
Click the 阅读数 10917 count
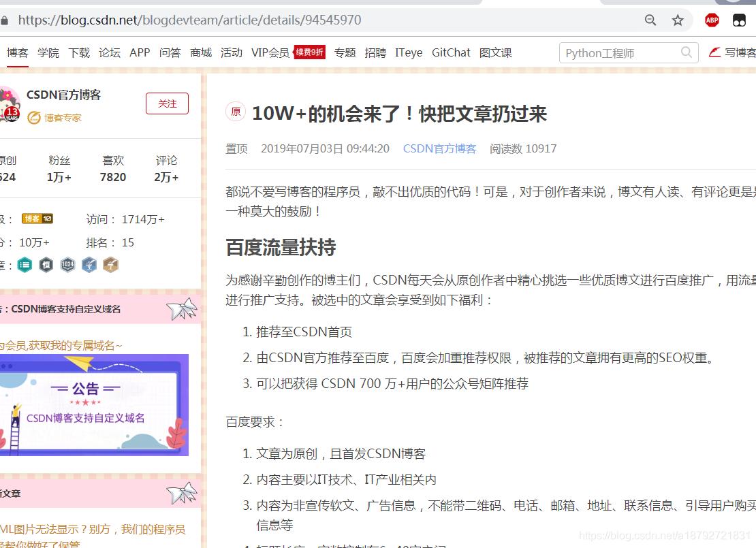(x=523, y=148)
